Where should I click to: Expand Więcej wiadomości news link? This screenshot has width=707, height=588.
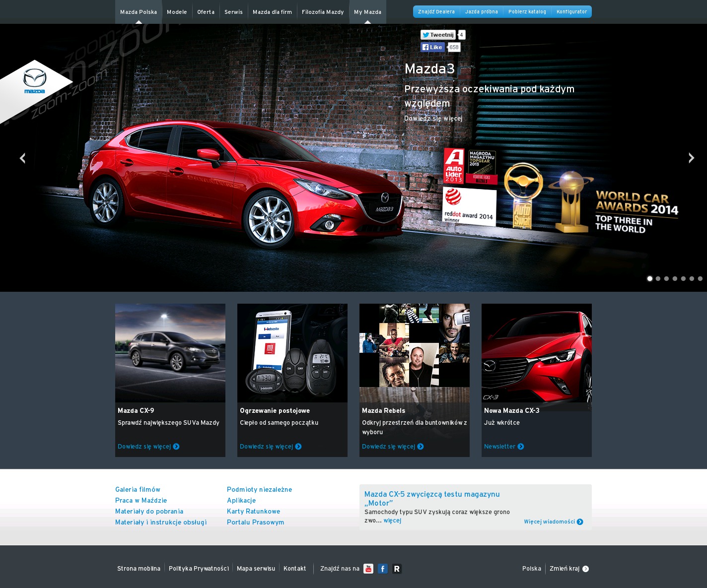coord(553,522)
